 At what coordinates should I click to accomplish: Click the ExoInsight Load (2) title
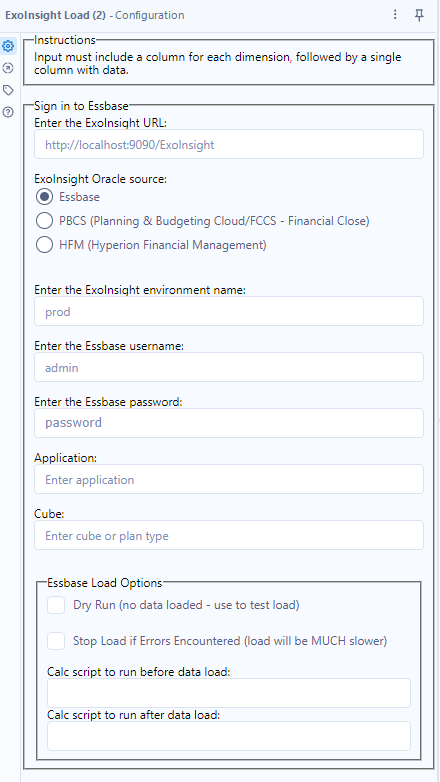pyautogui.click(x=55, y=15)
